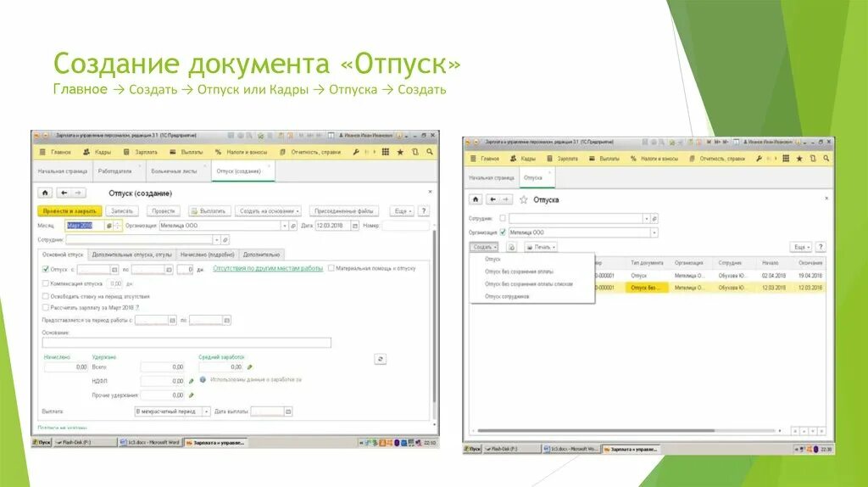Expand Выплата В межрасчетный период dropdown
The height and width of the screenshot is (487, 868).
tap(207, 411)
